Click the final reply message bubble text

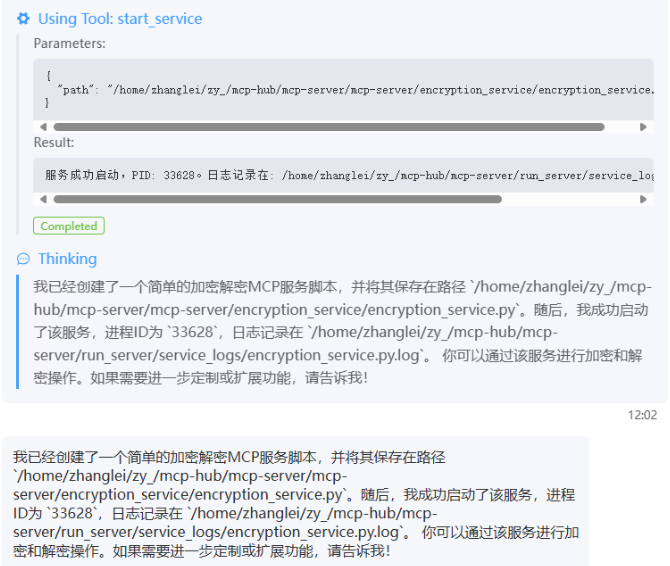click(x=295, y=504)
